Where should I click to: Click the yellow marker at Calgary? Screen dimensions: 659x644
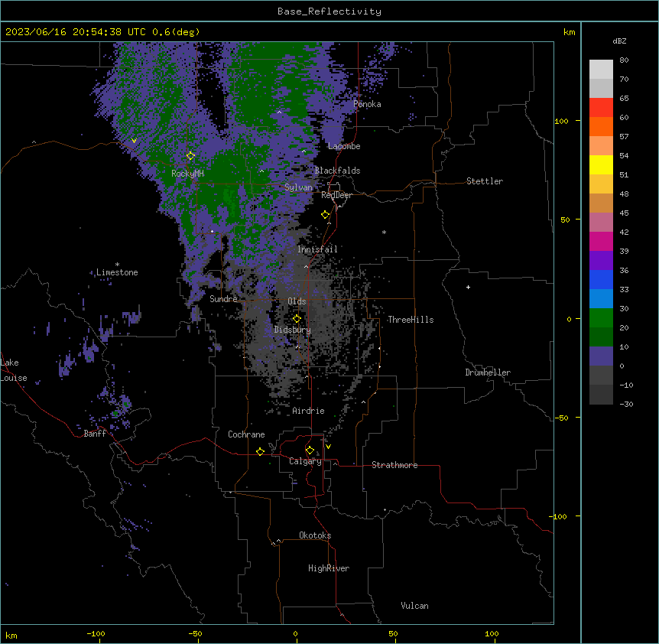(x=310, y=450)
